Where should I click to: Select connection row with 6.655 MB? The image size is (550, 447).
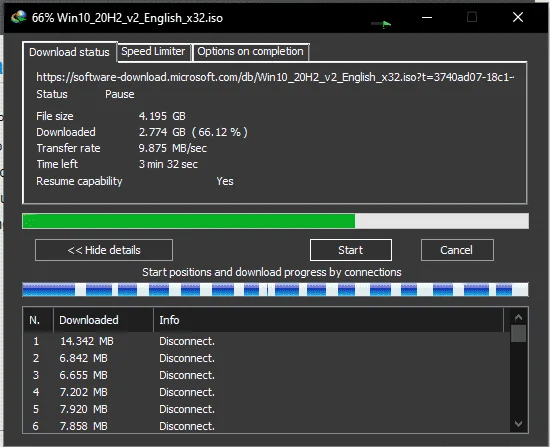coord(267,375)
